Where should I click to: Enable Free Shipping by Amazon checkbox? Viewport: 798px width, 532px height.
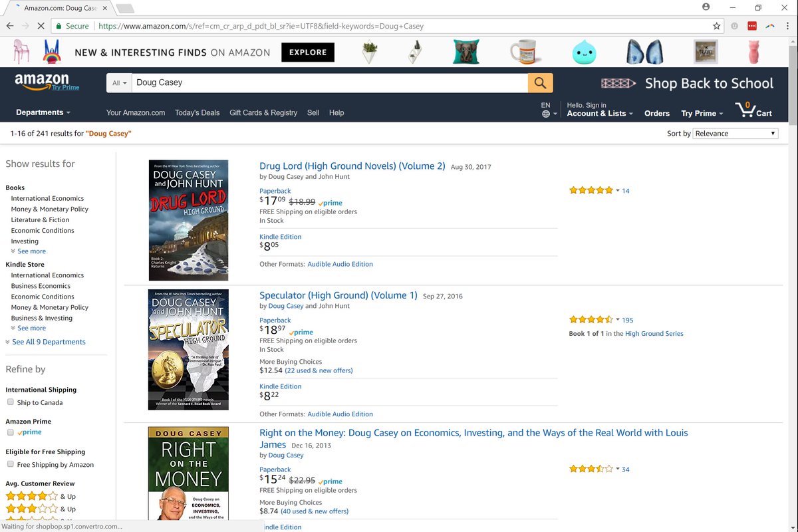(10, 464)
